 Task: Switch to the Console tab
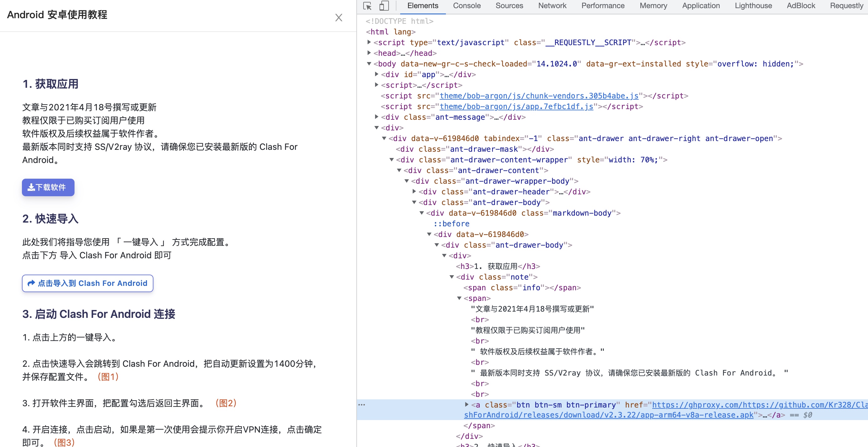click(467, 6)
